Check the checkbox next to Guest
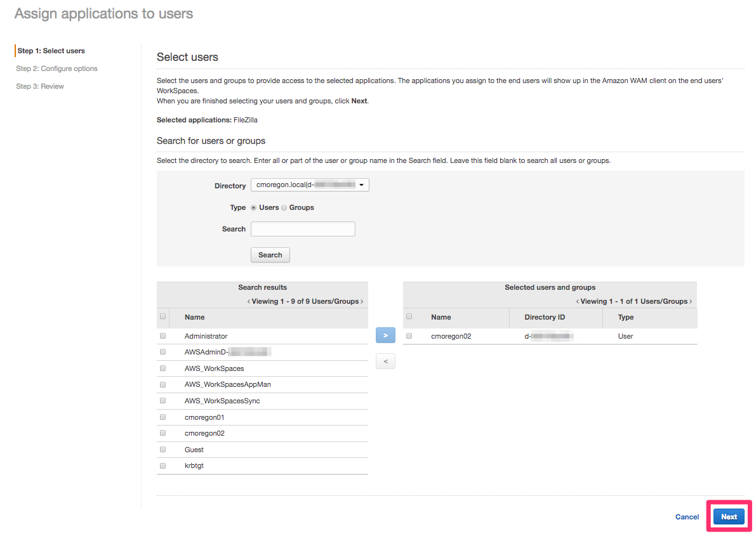756x534 pixels. pos(162,449)
